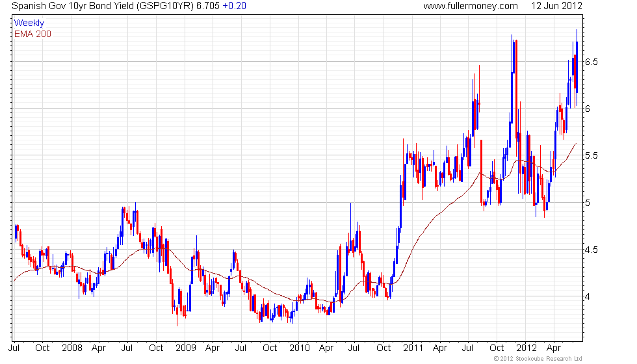This screenshot has height=364, width=637.
Task: Click the www.fullermoney.com text
Action: coord(471,6)
